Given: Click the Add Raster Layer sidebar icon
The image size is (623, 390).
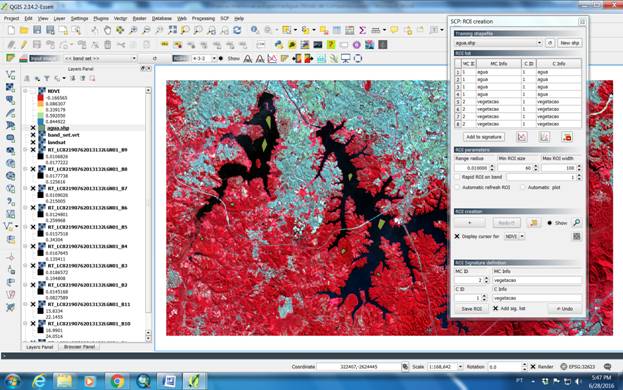Looking at the screenshot, I should tap(10, 87).
